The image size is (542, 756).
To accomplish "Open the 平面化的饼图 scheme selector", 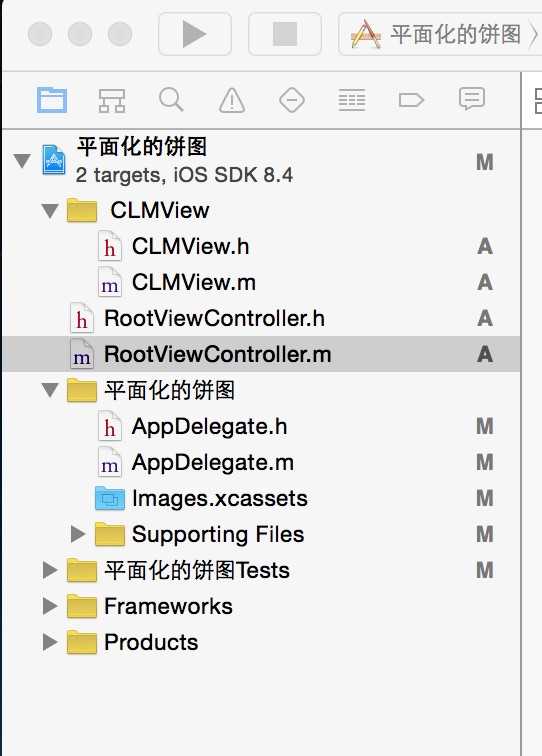I will pos(440,34).
